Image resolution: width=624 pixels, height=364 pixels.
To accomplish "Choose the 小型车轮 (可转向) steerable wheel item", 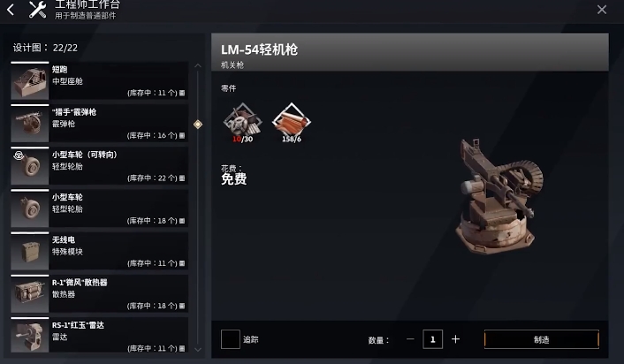I will click(100, 166).
